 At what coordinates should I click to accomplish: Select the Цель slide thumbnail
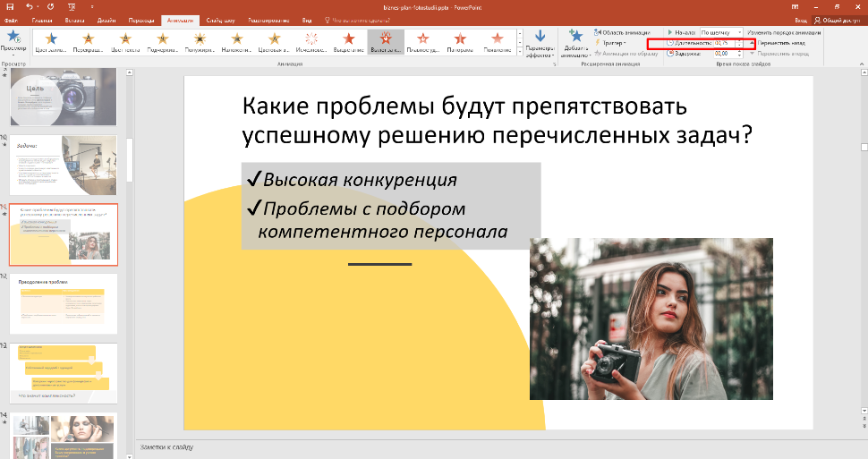(64, 97)
